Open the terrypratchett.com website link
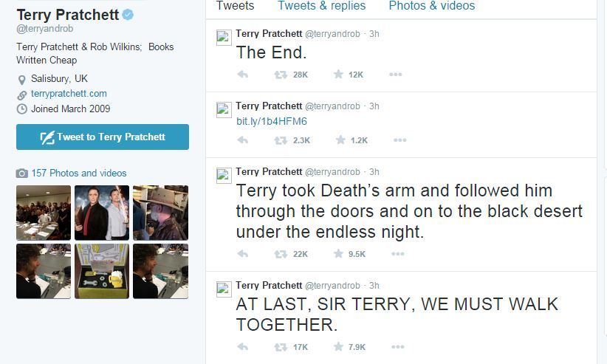 tap(69, 94)
